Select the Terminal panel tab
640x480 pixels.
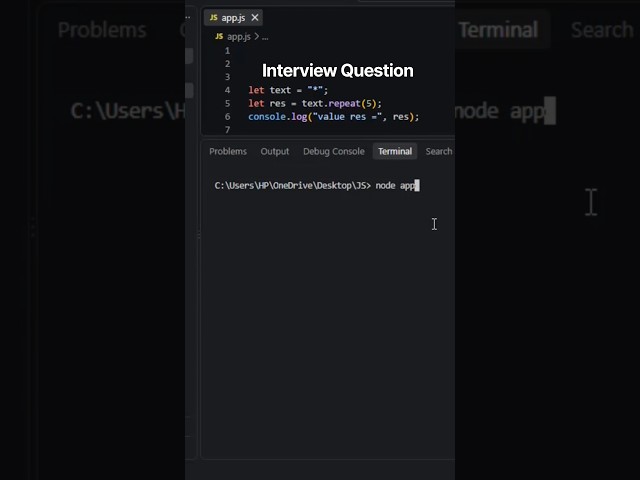(x=395, y=151)
